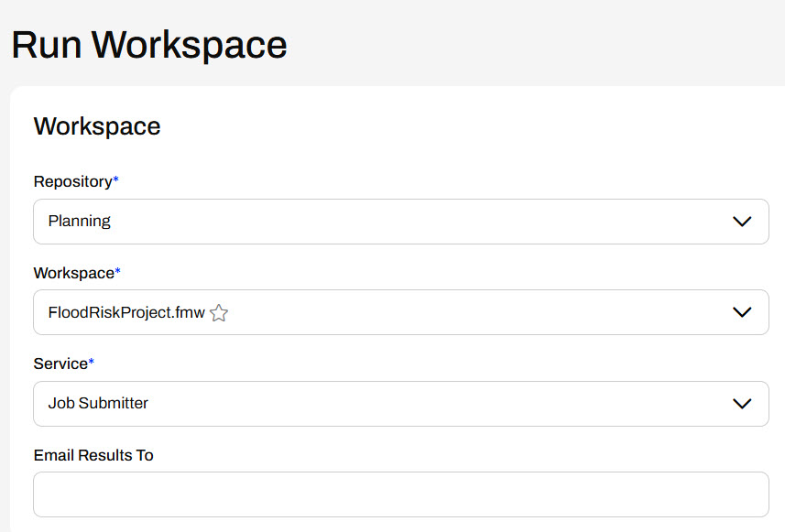Click the Job Submitter value text

98,404
